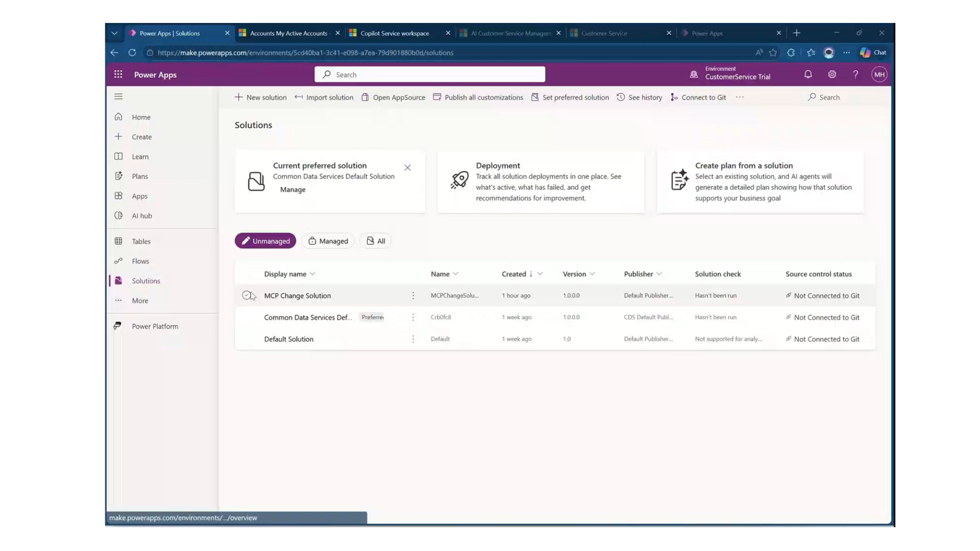This screenshot has width=980, height=551.
Task: Collapse the left navigation hamburger menu
Action: 118,96
